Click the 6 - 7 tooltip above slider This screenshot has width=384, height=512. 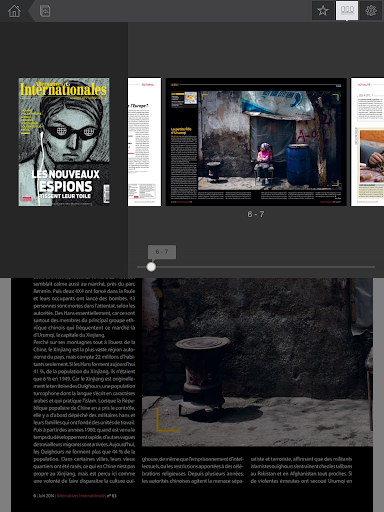(x=162, y=252)
